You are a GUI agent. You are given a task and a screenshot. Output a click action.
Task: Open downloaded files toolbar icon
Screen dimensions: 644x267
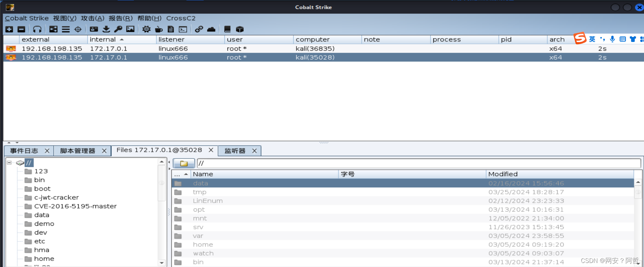(106, 29)
